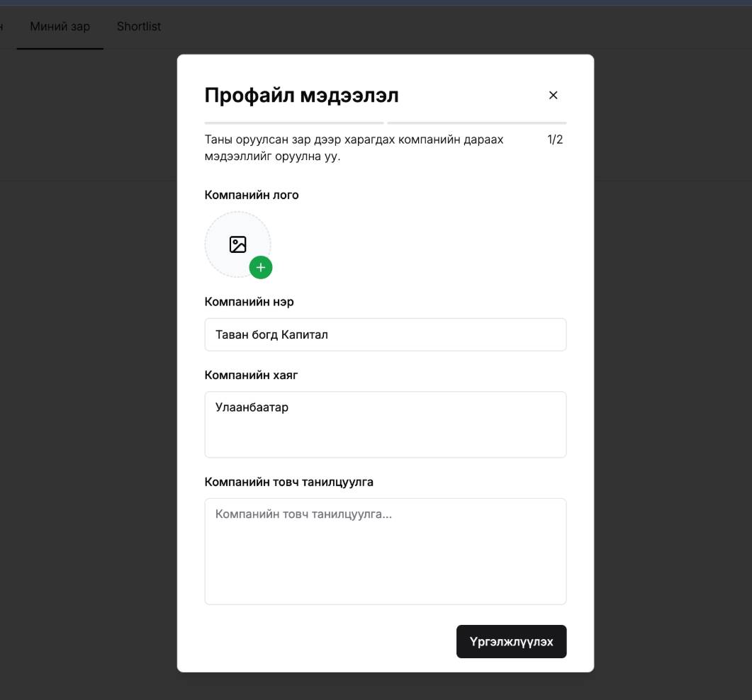Click the Компанийн хаяг text area
This screenshot has width=752, height=700.
tap(385, 424)
